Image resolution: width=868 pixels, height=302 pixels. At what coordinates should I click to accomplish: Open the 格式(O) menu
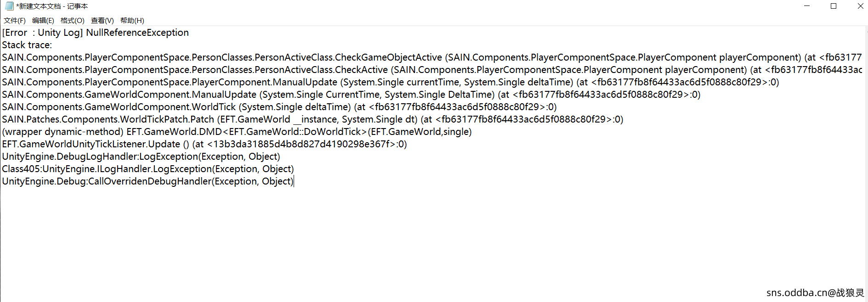(73, 21)
